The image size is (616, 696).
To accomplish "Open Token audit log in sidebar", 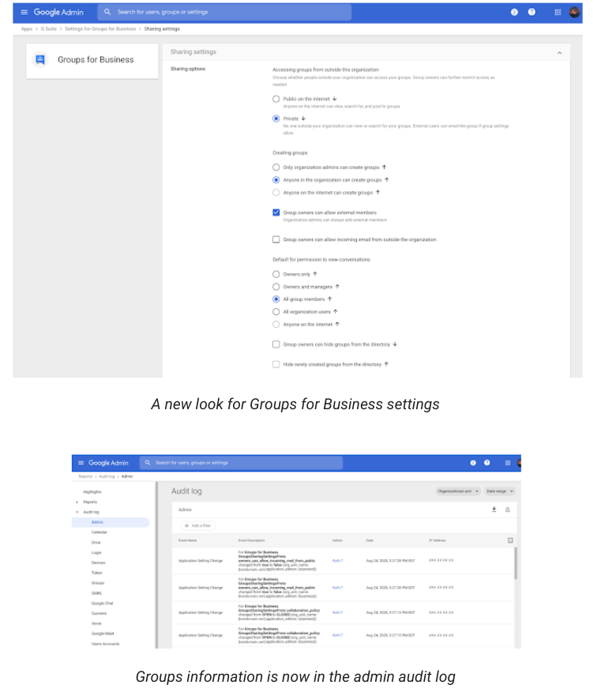I will (97, 573).
